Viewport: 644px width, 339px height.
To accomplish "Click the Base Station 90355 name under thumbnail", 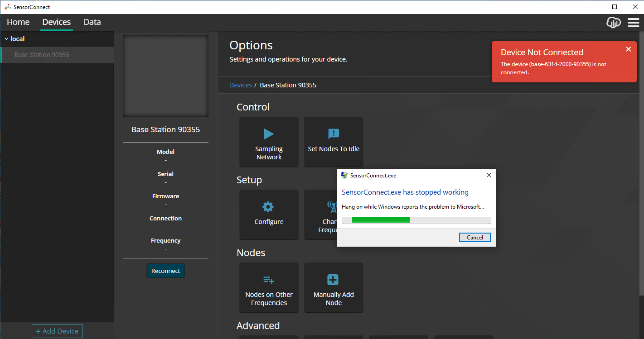I will [x=165, y=129].
